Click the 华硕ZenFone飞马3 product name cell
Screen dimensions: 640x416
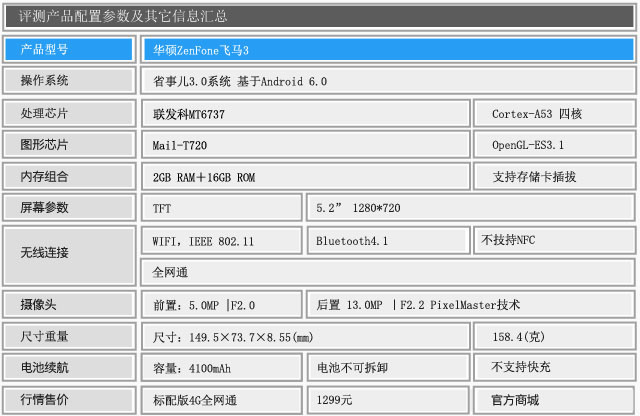388,50
